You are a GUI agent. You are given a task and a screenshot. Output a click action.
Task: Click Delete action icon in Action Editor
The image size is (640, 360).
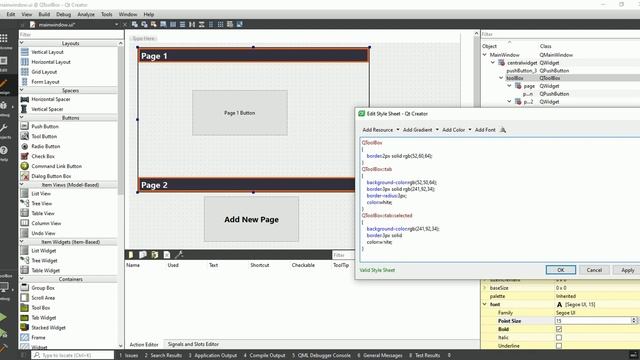pyautogui.click(x=167, y=255)
